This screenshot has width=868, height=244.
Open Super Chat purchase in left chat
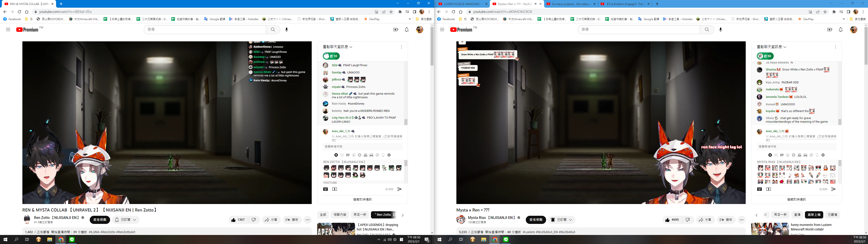point(335,189)
